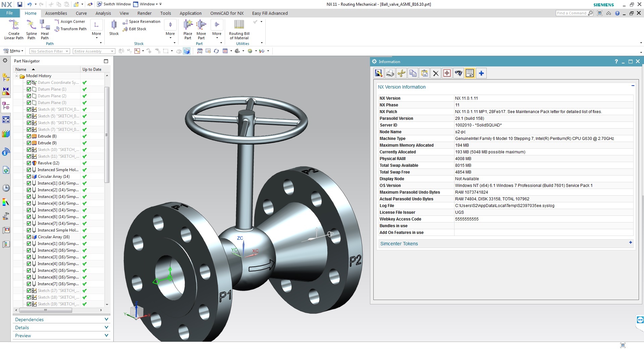The height and width of the screenshot is (349, 644).
Task: Click the Up to Date column header
Action: [92, 69]
